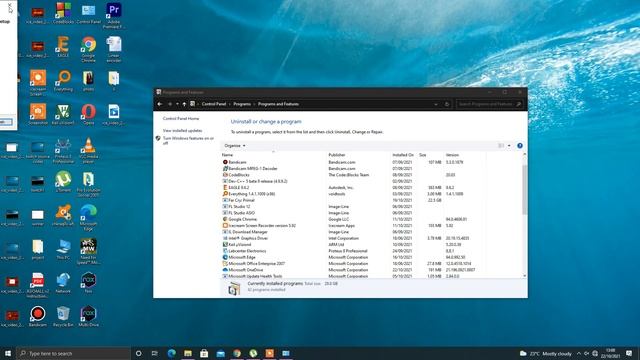Open Turn Windows features on or off

click(188, 140)
